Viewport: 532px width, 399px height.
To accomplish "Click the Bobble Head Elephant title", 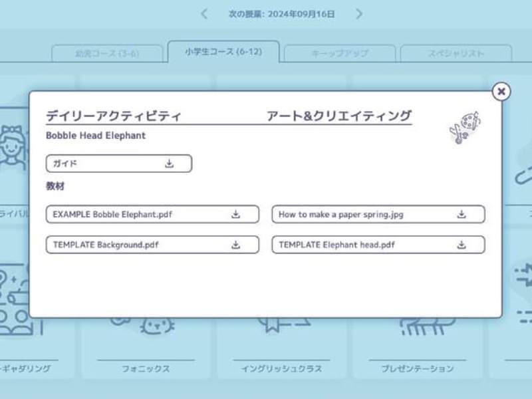I will [96, 136].
